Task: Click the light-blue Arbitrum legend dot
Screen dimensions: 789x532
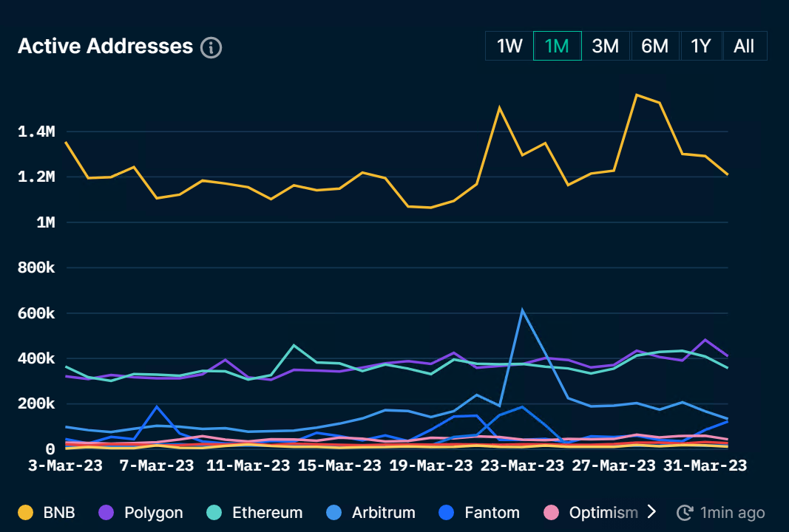Action: pos(333,513)
